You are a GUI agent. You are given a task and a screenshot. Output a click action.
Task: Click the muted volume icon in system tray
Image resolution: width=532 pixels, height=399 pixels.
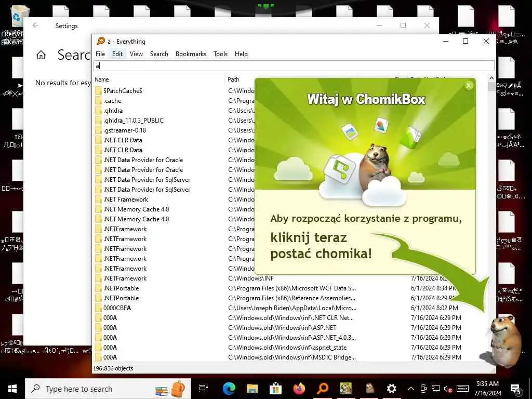[448, 389]
